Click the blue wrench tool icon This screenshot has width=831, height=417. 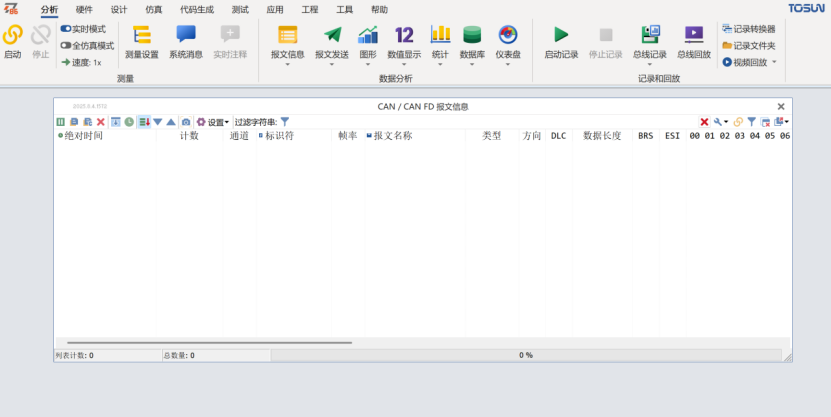tap(718, 122)
